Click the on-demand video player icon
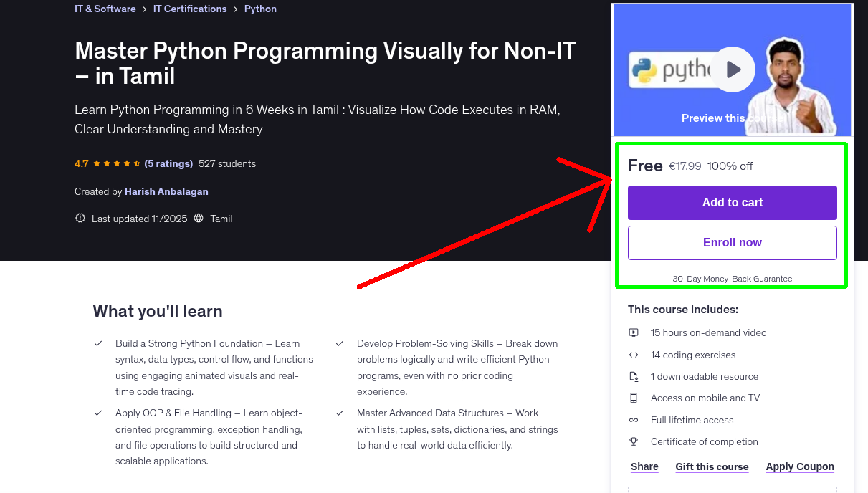Viewport: 868px width, 493px height. coord(634,332)
